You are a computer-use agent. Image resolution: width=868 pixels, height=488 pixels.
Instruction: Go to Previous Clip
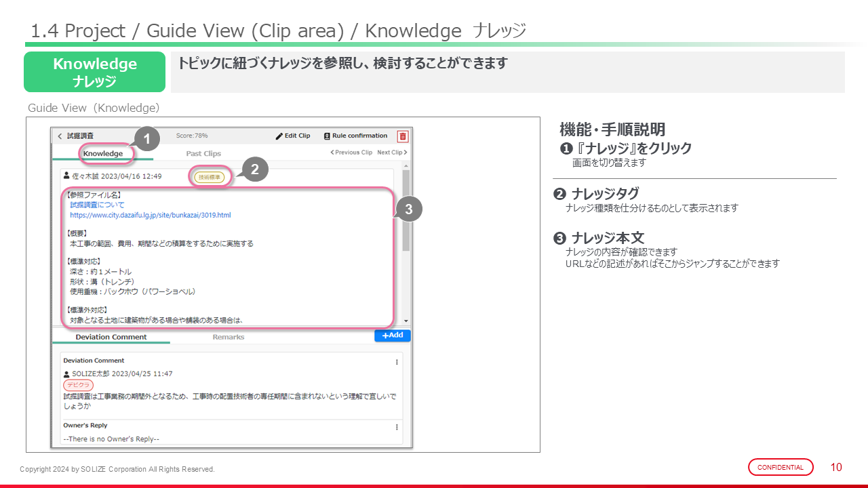351,152
